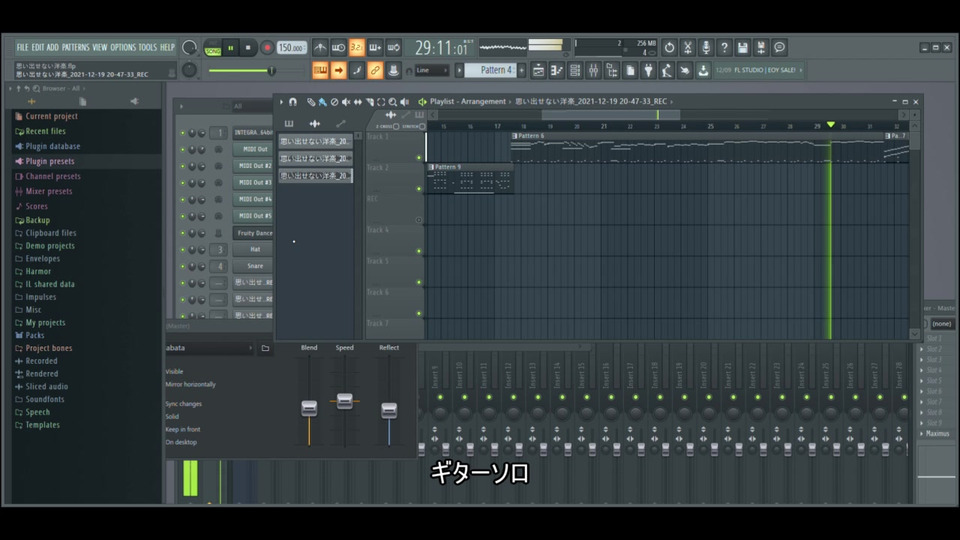The image size is (960, 540).
Task: Toggle the green mute light for Hat channel
Action: pos(183,250)
